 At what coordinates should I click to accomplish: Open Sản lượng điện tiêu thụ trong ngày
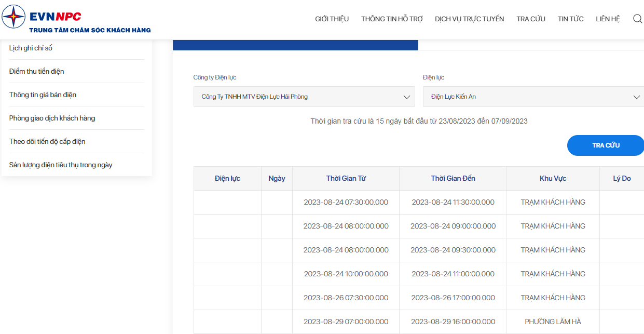coord(61,165)
